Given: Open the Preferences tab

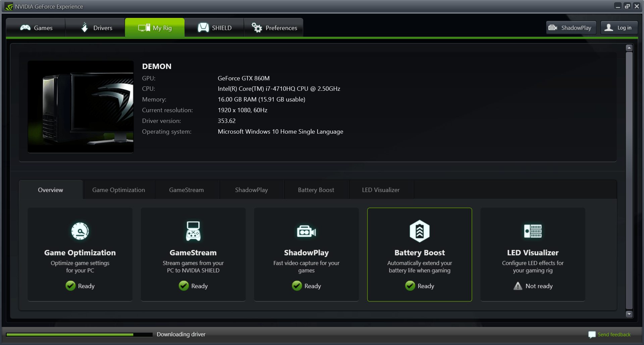Looking at the screenshot, I should [273, 28].
